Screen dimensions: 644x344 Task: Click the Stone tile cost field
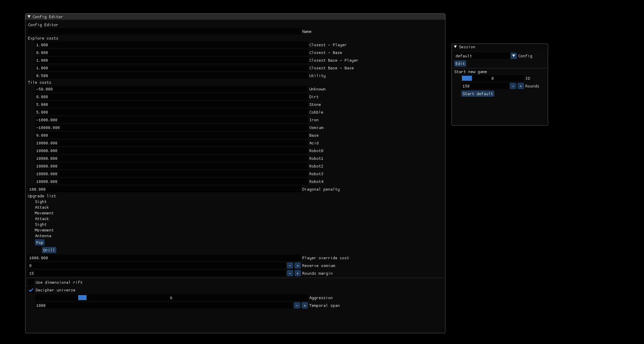pyautogui.click(x=171, y=104)
